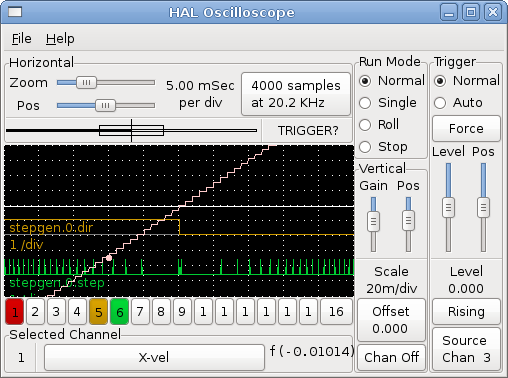Select channel 3 button
The width and height of the screenshot is (508, 378).
coord(56,312)
